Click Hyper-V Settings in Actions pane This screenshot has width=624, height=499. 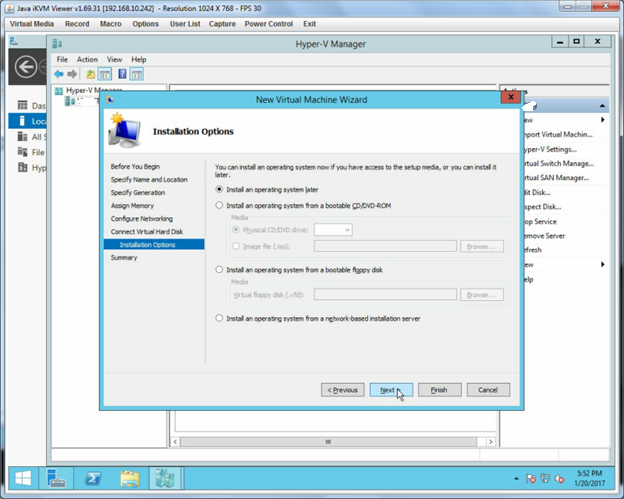pyautogui.click(x=550, y=149)
